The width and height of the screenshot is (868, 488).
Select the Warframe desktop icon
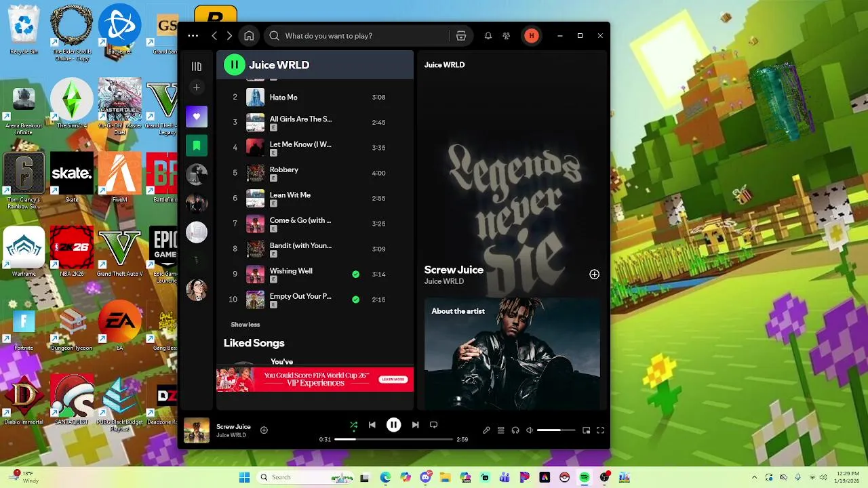(x=24, y=252)
